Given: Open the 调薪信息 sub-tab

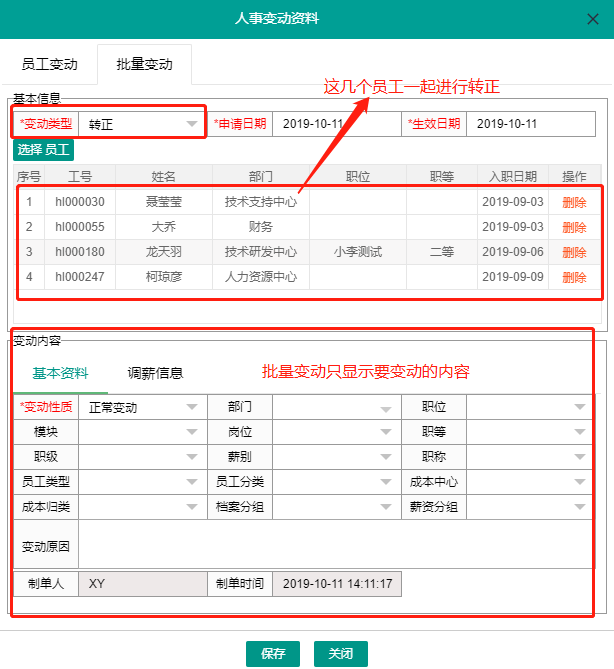Looking at the screenshot, I should [x=155, y=373].
